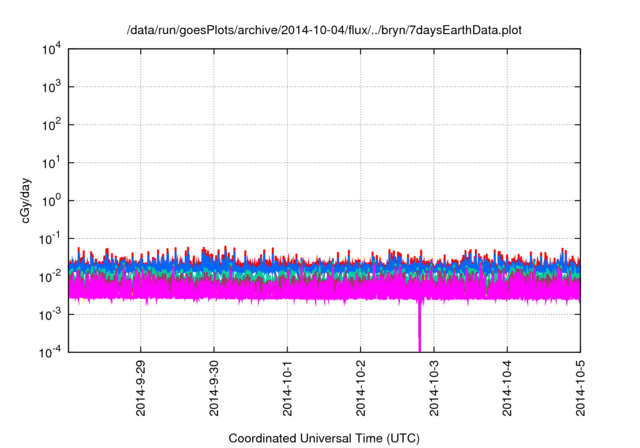Click the magenta downward spike near 2014-10-3
The height and width of the screenshot is (448, 640).
(x=419, y=326)
